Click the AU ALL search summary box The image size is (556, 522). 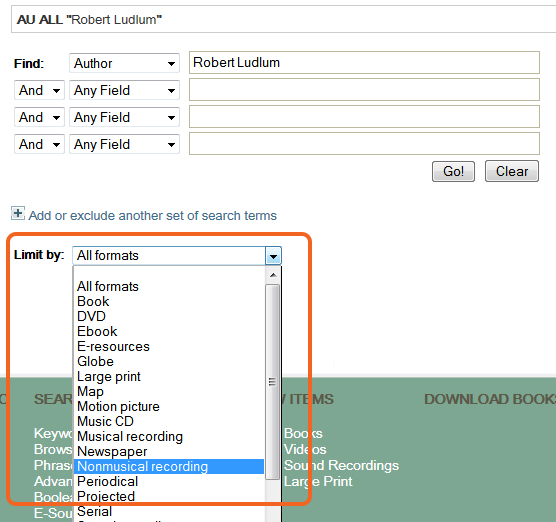point(283,19)
